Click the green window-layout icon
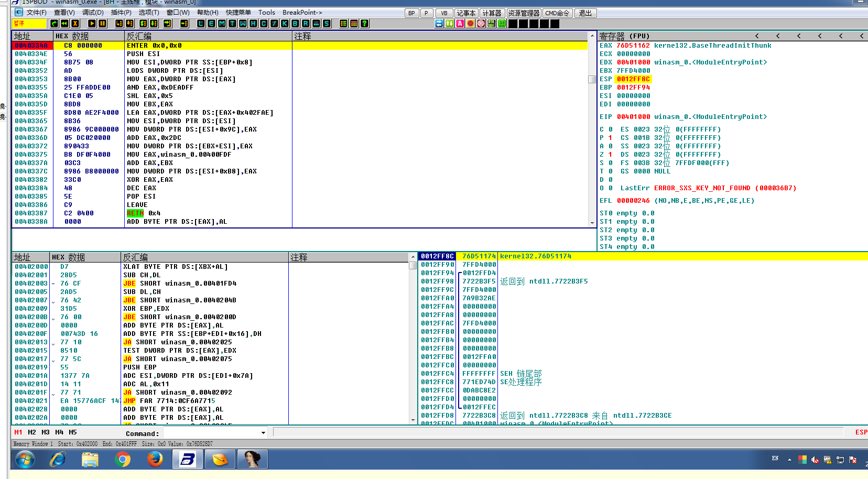The image size is (868, 479). pos(502,24)
